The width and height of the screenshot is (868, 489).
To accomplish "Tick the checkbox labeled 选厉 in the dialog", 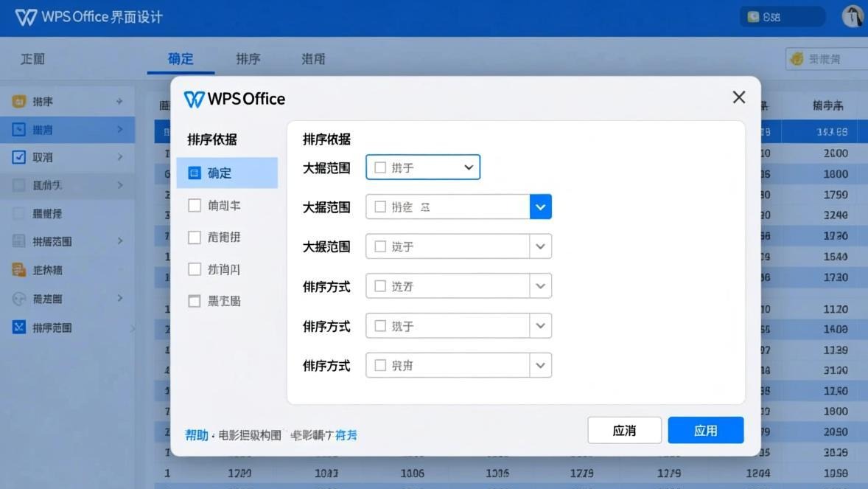I will [380, 286].
